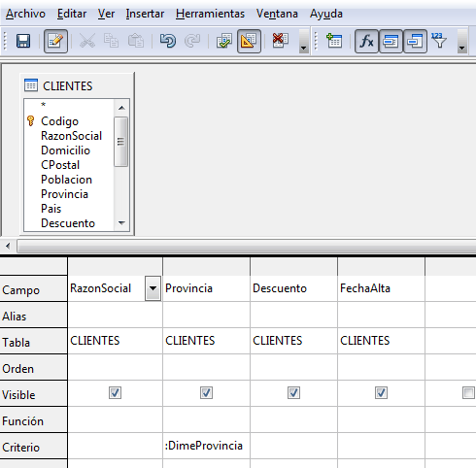This screenshot has height=468, width=476.
Task: Click the Distinct Values funnel icon
Action: [439, 41]
